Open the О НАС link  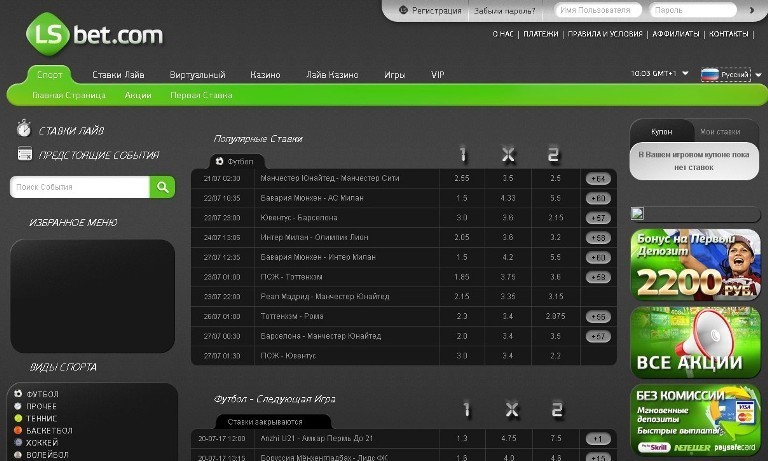tap(503, 34)
